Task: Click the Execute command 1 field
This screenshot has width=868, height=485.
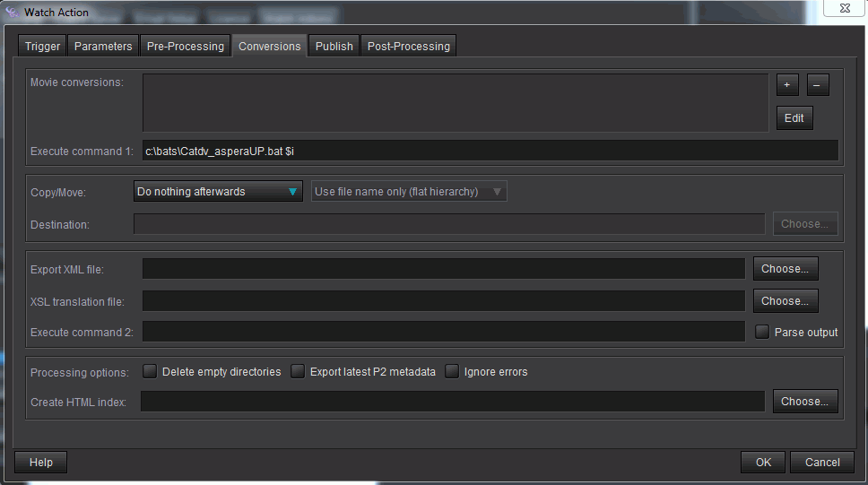Action: (490, 151)
